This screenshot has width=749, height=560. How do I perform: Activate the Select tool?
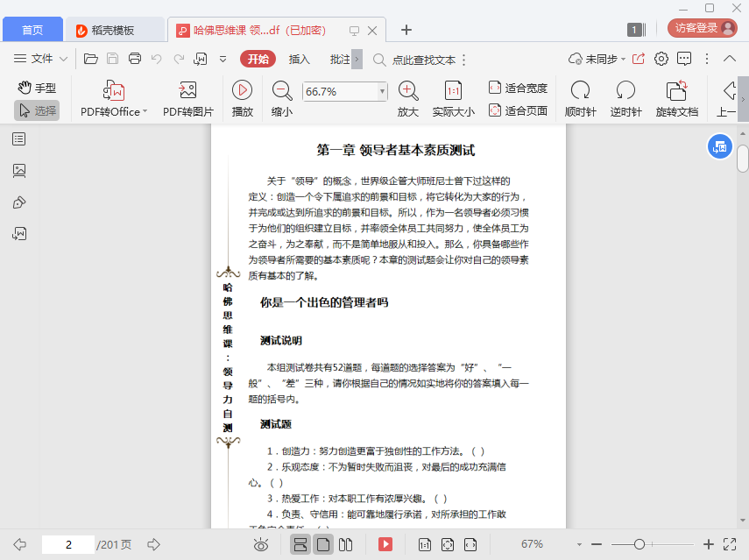(x=37, y=110)
